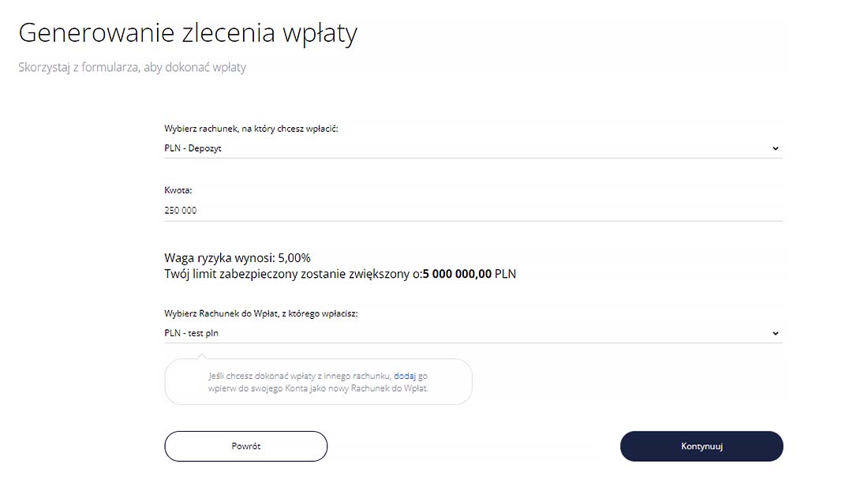
Task: Click the 'Wybierz Rachunek do Wpłat' label
Action: [x=261, y=313]
